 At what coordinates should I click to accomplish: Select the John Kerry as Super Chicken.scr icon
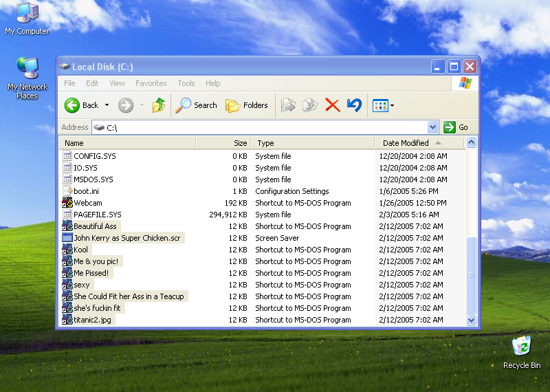coord(67,237)
